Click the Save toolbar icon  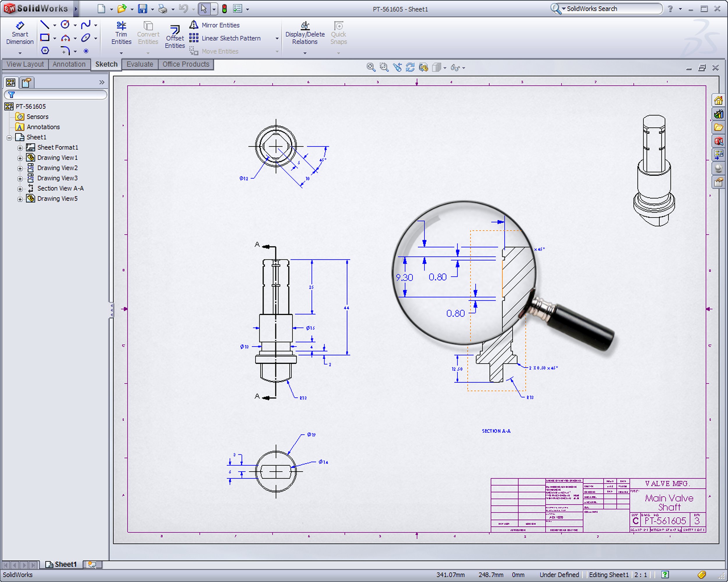coord(142,9)
